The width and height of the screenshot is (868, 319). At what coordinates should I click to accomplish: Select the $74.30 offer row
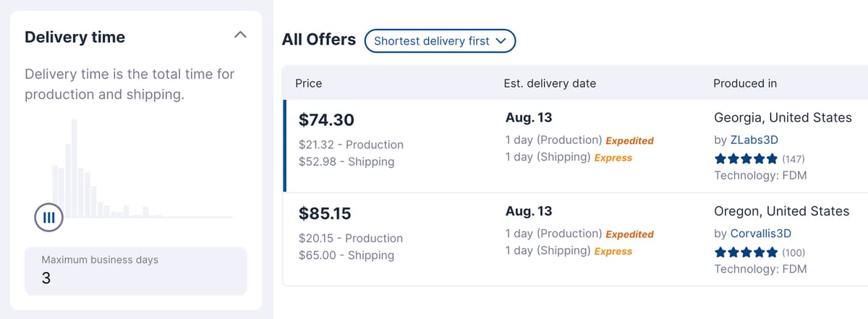pos(575,145)
